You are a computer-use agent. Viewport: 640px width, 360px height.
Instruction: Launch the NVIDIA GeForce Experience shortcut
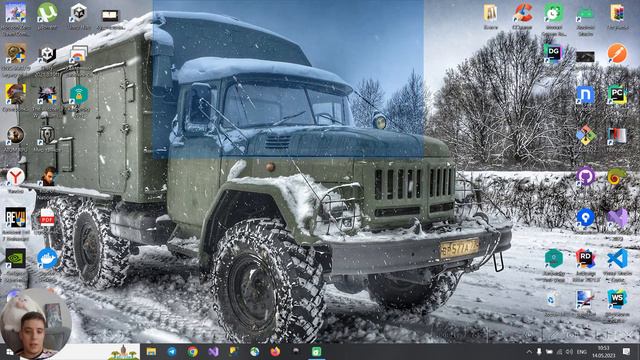click(16, 258)
